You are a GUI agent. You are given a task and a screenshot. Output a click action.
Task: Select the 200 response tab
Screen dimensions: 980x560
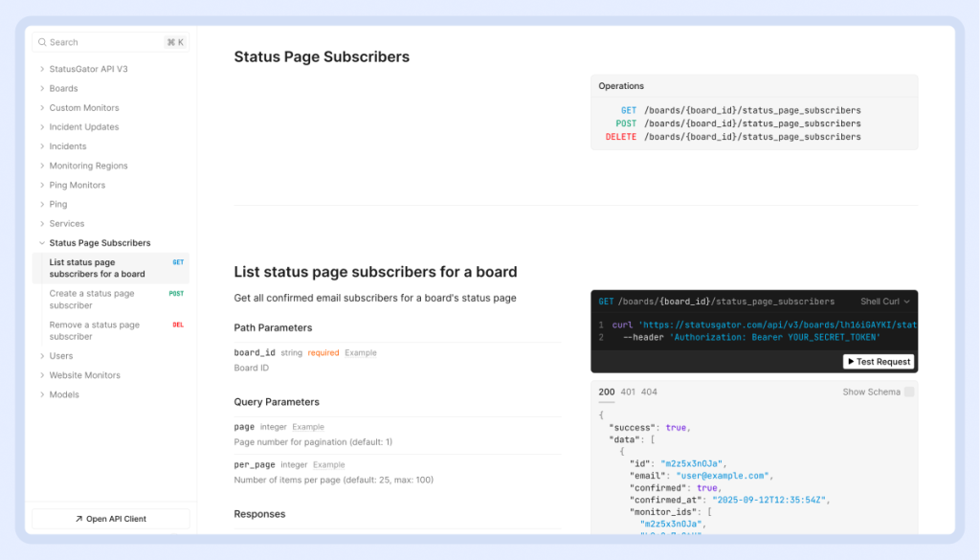607,392
